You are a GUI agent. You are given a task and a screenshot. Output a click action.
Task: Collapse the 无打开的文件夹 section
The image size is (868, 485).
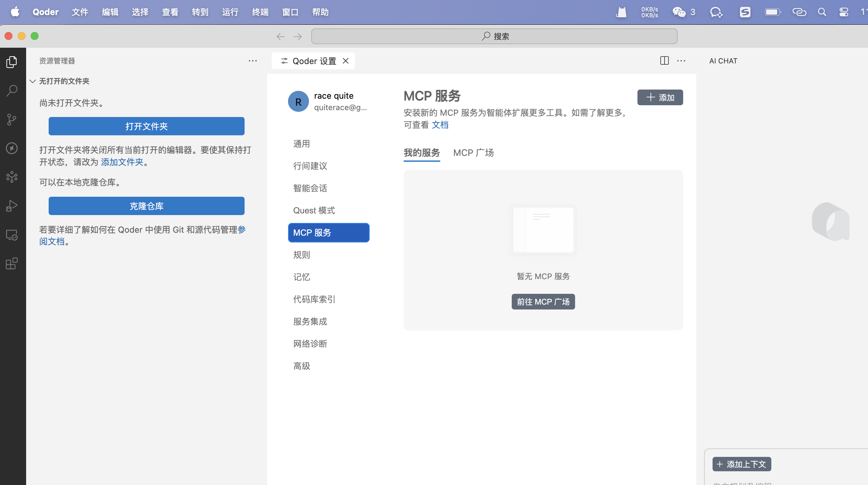click(x=33, y=81)
